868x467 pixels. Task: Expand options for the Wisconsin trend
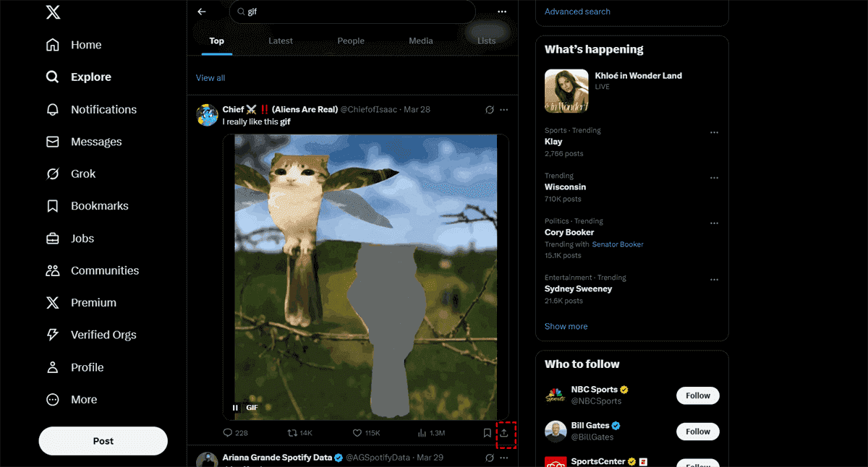(x=714, y=178)
